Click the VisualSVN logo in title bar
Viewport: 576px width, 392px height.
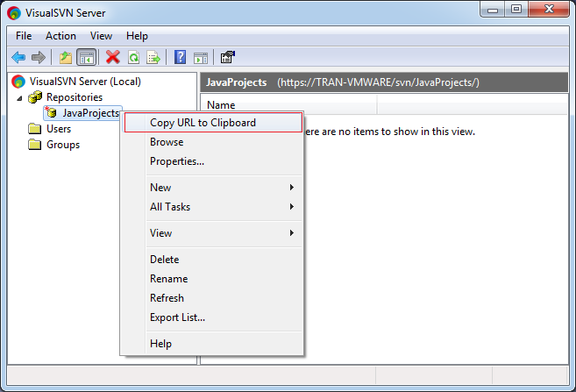pyautogui.click(x=14, y=13)
